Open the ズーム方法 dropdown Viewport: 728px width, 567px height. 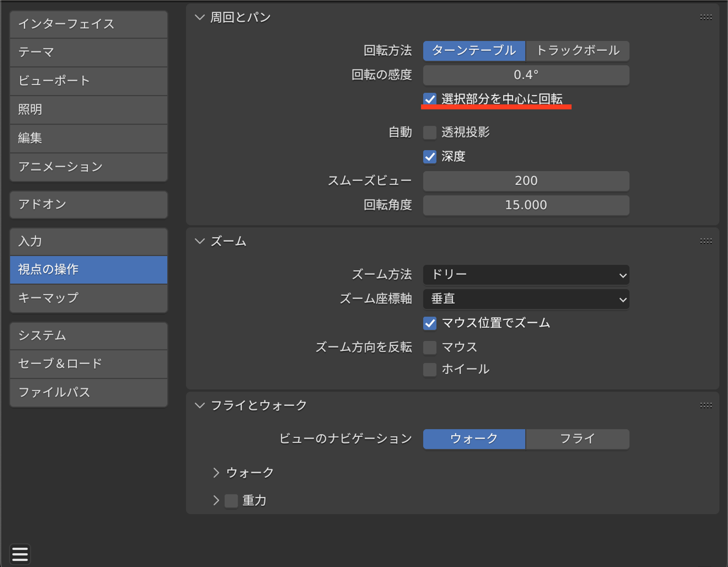tap(526, 275)
